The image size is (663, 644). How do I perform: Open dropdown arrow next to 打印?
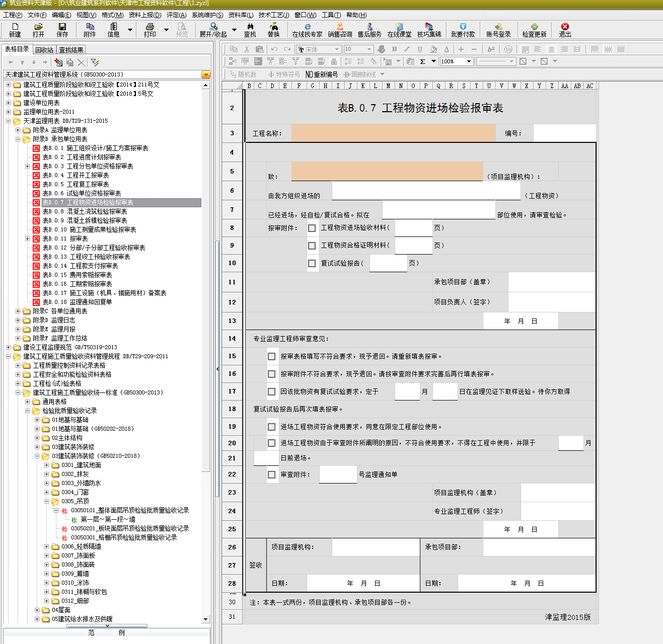coord(166,30)
